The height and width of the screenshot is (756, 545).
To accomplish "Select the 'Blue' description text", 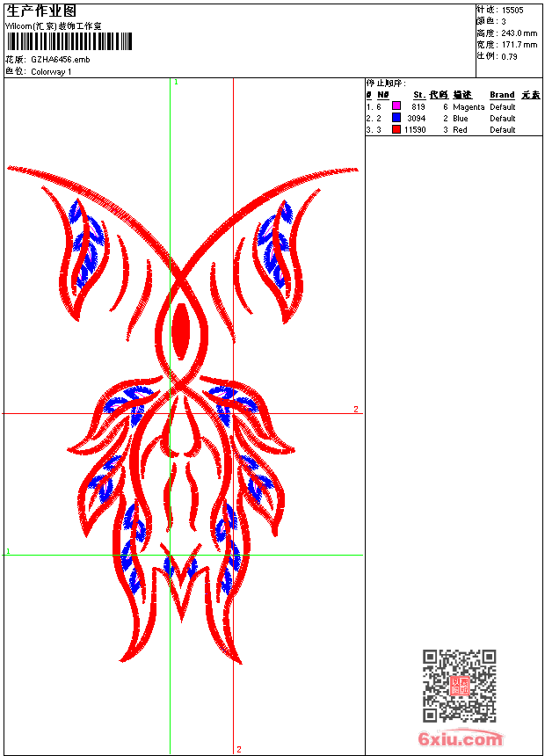I will pos(460,119).
